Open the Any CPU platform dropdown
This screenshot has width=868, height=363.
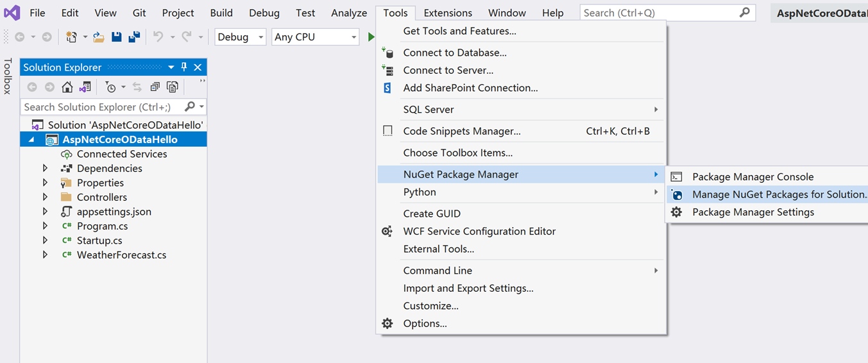point(315,37)
